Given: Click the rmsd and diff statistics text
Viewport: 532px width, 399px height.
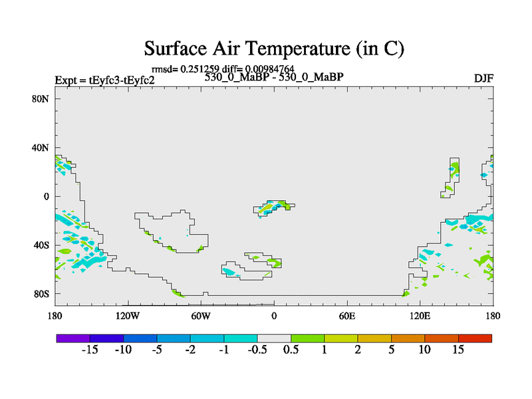Looking at the screenshot, I should click(x=223, y=68).
